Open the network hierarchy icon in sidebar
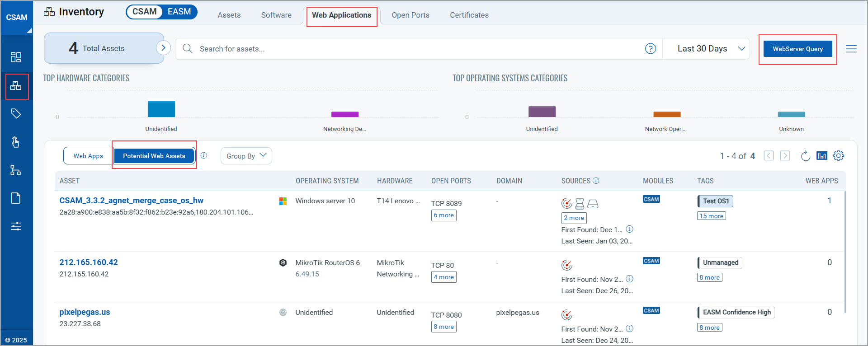 [x=16, y=170]
